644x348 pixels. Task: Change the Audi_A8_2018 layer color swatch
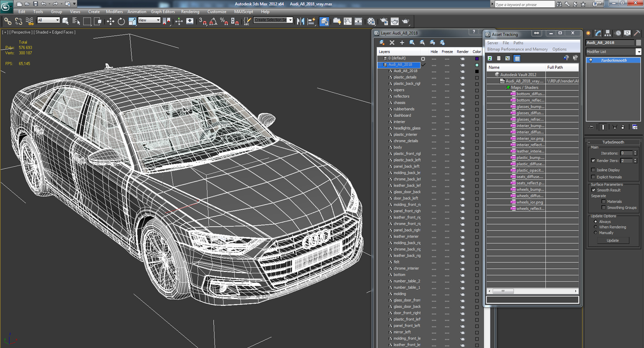(477, 65)
